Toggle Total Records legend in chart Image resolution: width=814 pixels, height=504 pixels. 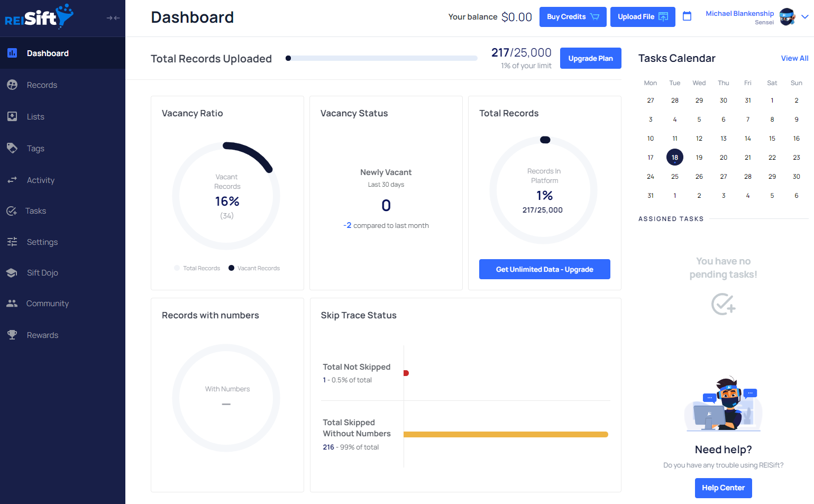pos(197,268)
